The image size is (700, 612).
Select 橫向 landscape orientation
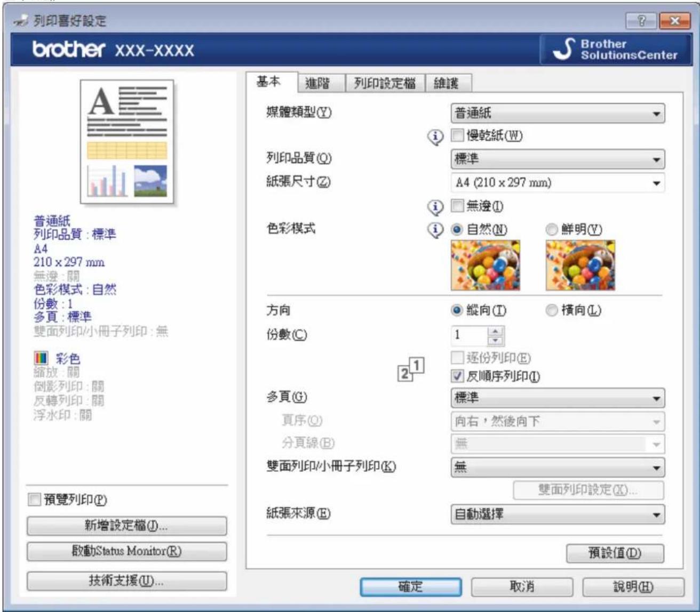(552, 310)
